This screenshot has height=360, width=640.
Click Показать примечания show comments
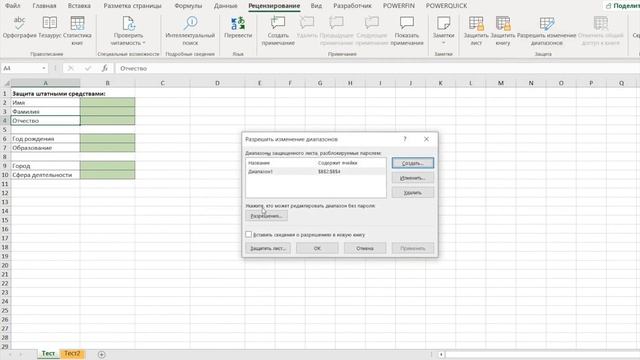coord(407,31)
